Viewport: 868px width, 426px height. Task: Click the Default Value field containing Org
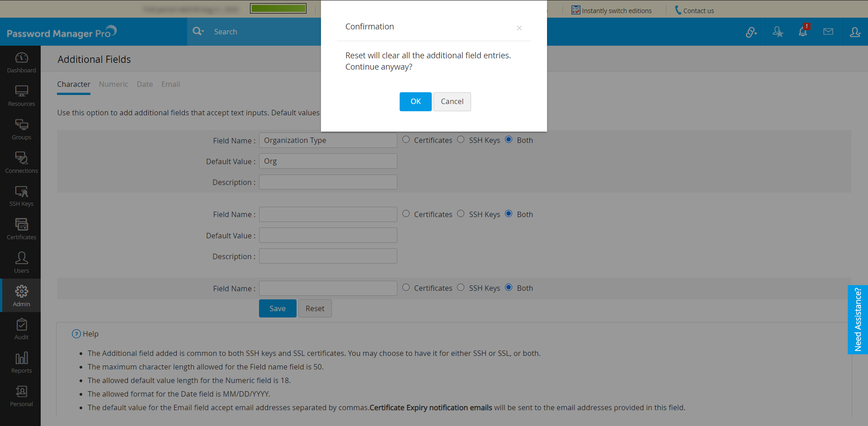click(x=328, y=161)
